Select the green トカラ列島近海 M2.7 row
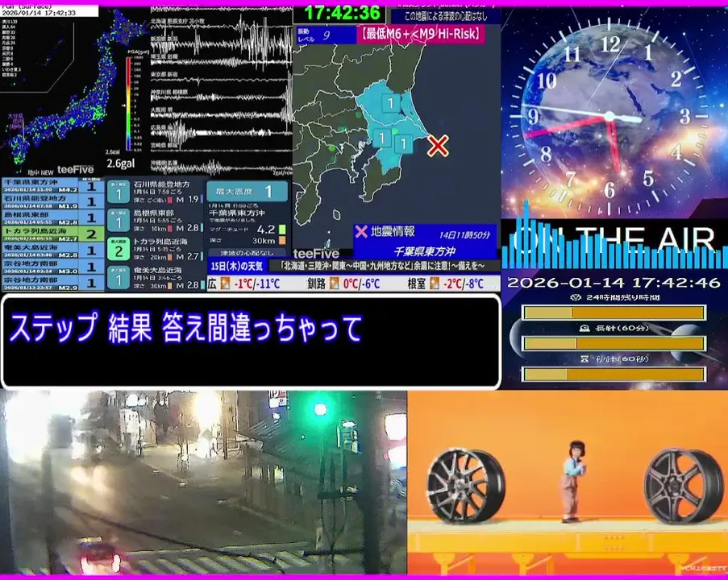Image resolution: width=728 pixels, height=580 pixels. pos(52,234)
